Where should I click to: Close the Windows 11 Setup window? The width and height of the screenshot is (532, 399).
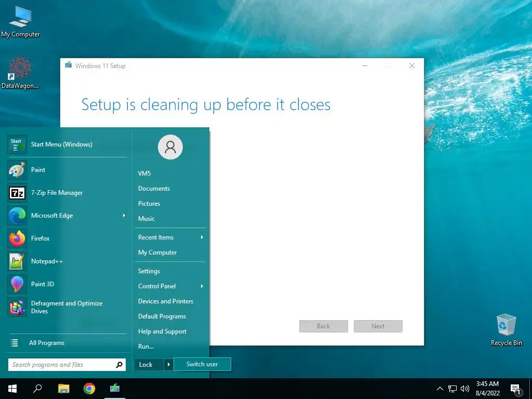coord(412,65)
